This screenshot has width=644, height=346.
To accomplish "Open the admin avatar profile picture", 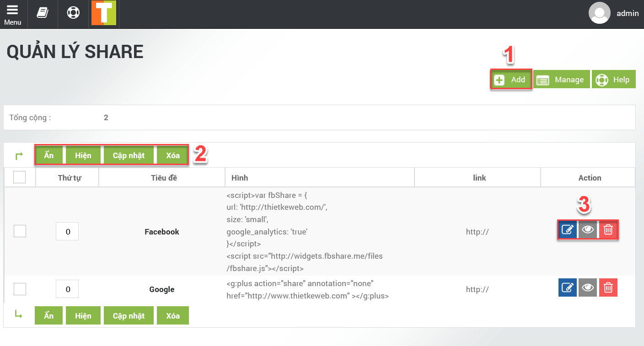I will click(x=600, y=13).
